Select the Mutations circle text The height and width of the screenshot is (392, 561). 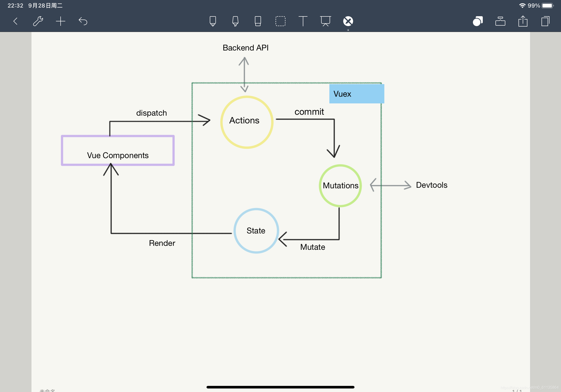341,186
